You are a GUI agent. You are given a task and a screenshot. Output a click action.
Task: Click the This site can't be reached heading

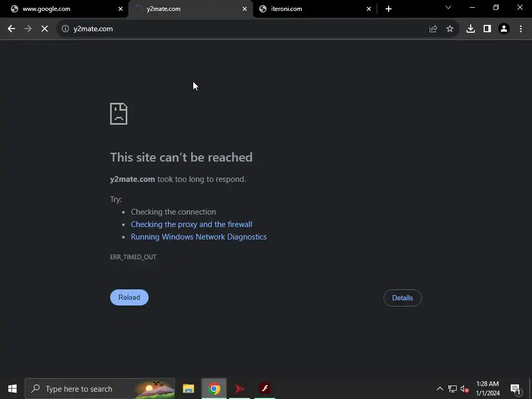click(x=181, y=157)
